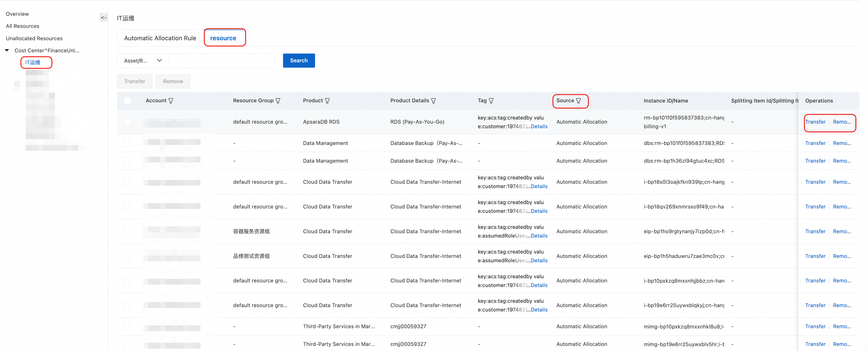Switch to the resource tab
The width and height of the screenshot is (868, 351).
[223, 38]
